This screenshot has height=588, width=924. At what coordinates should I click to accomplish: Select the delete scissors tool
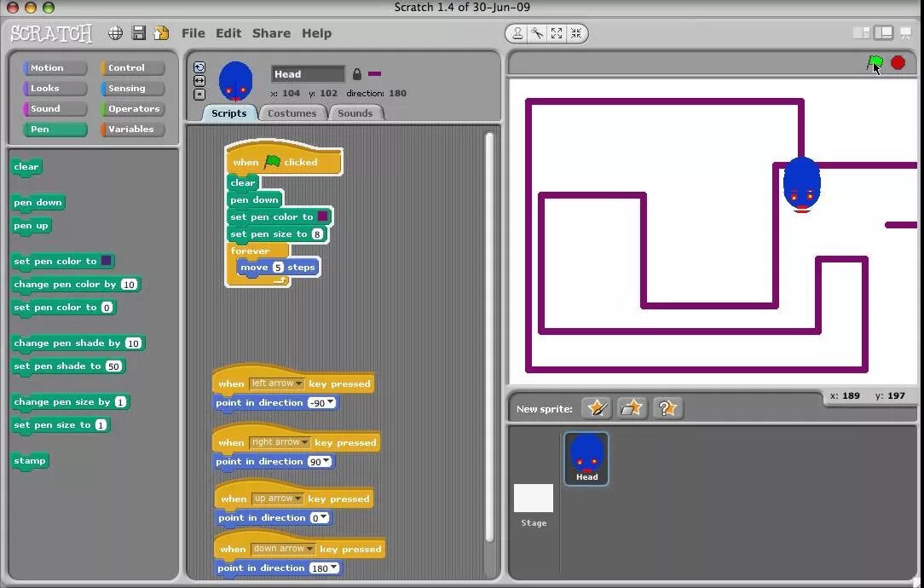click(537, 33)
